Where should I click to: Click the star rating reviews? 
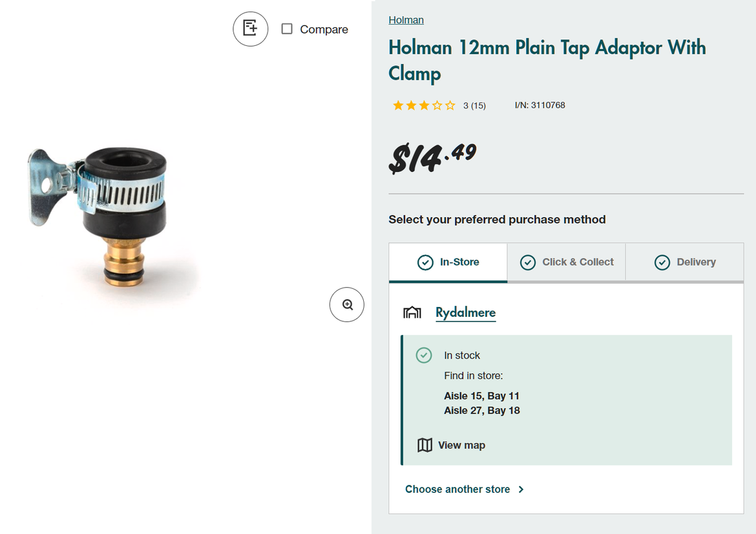[424, 105]
